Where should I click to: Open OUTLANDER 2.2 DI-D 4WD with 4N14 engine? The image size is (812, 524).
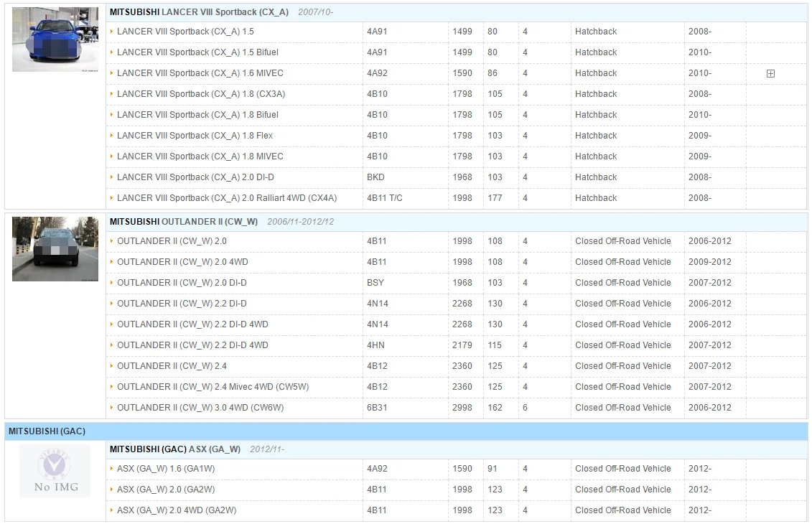coord(192,324)
